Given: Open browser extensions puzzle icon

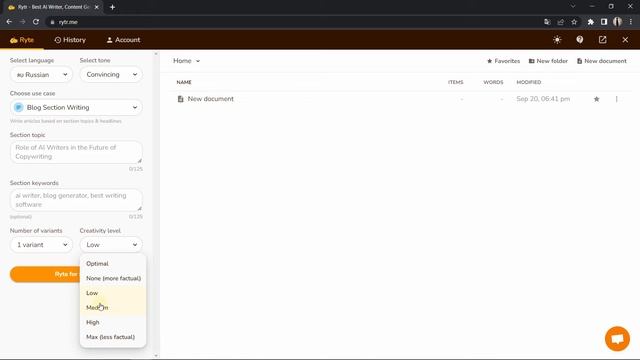Looking at the screenshot, I should pos(590,22).
